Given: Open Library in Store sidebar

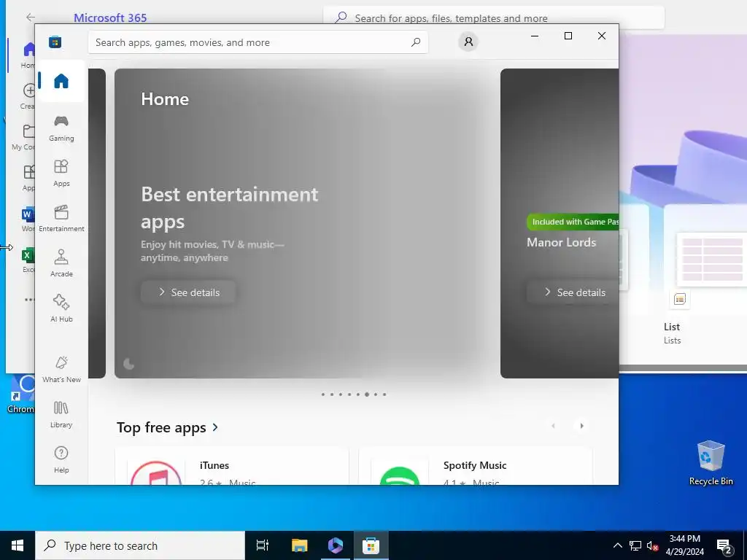Looking at the screenshot, I should click(x=61, y=415).
